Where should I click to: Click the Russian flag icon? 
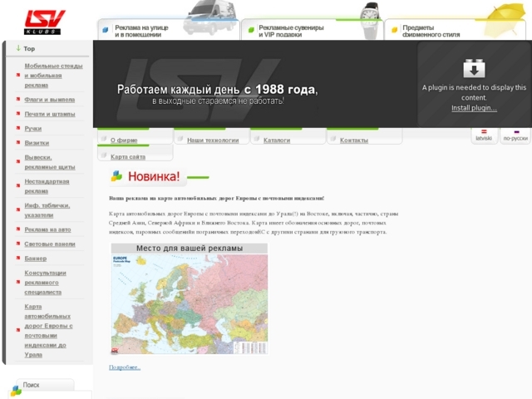(516, 131)
